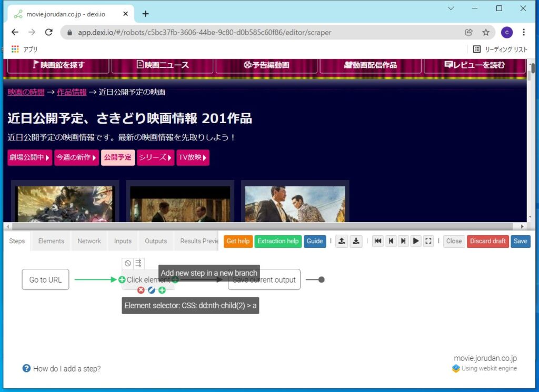Image resolution: width=539 pixels, height=392 pixels.
Task: Go back in browser history
Action: click(x=15, y=32)
